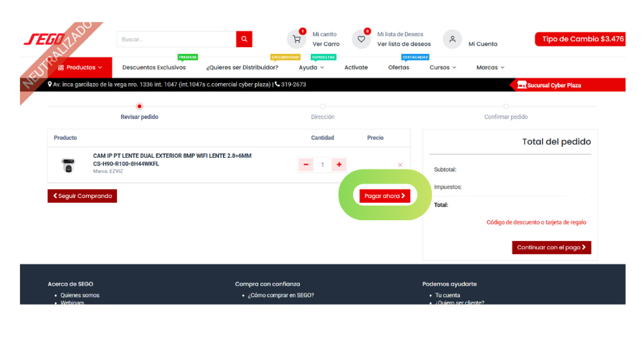Click into the Buscar search field

176,39
